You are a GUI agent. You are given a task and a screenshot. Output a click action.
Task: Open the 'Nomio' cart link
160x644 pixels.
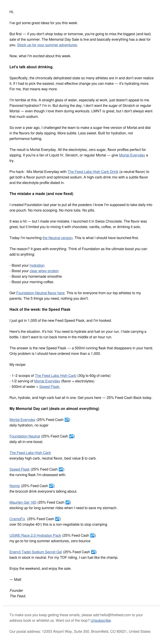[15, 486]
